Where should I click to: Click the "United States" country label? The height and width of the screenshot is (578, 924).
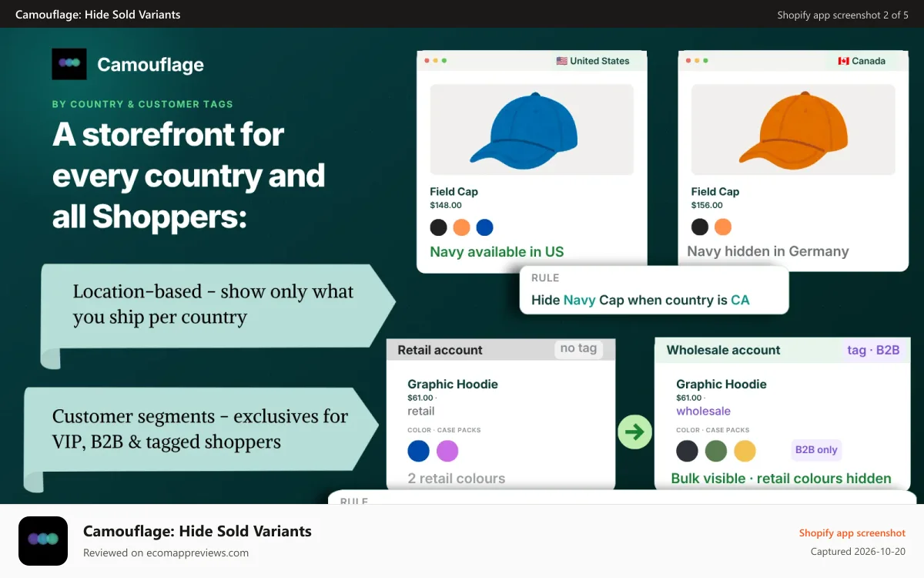tap(600, 61)
